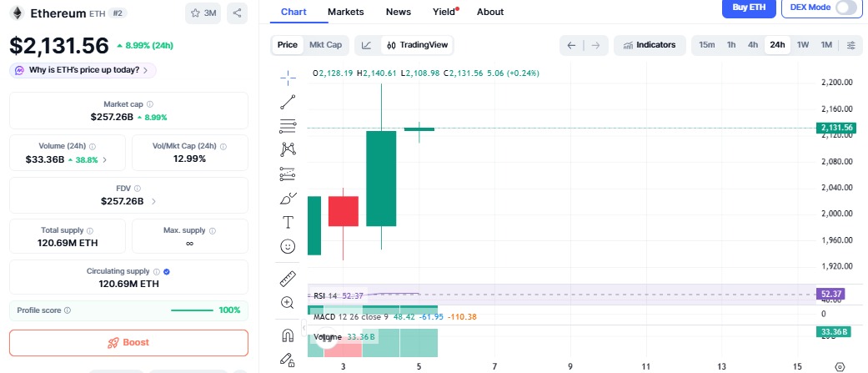
Task: Switch to TradingView chart mode
Action: [418, 45]
